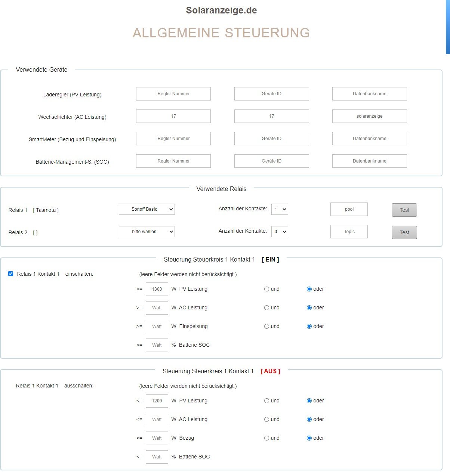Select 'und' for PV Leistung in AUS section
Viewport: 450px width, 476px height.
click(266, 401)
